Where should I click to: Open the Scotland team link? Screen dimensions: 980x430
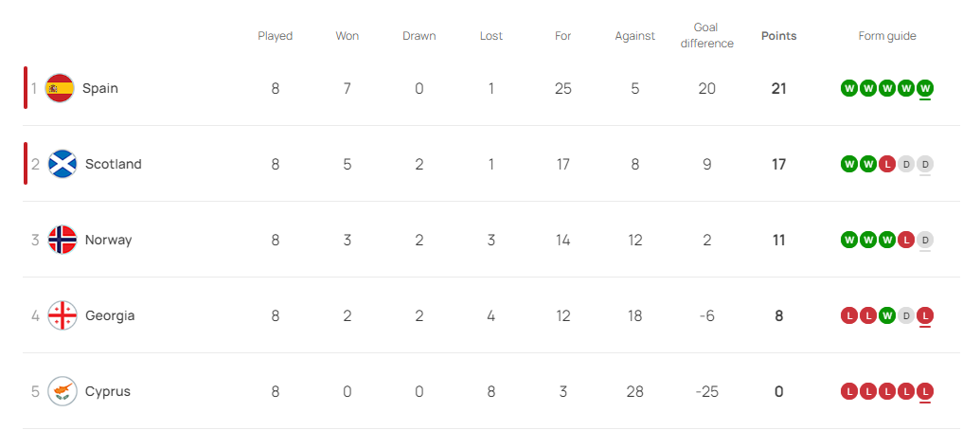tap(113, 164)
